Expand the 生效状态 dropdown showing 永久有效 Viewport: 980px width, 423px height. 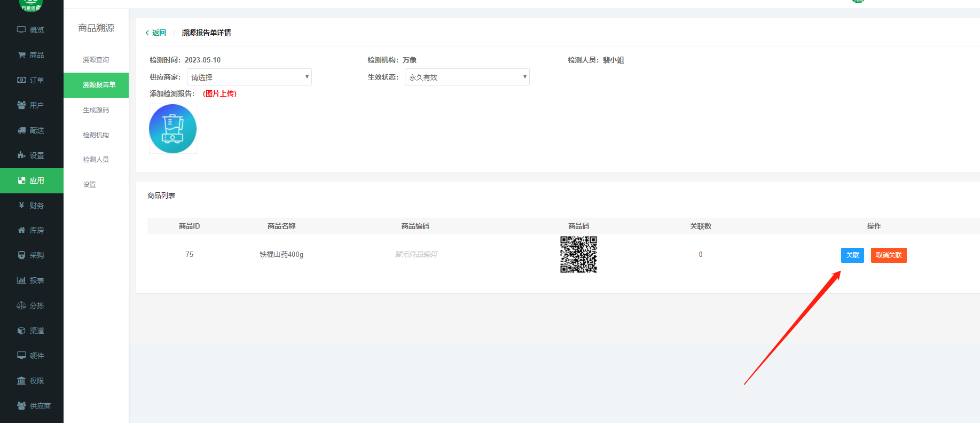[x=467, y=77]
